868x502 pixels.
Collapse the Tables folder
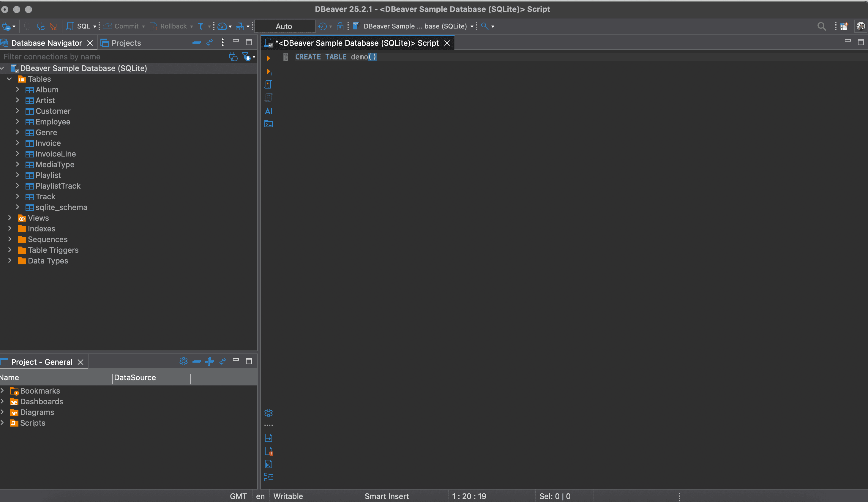tap(10, 79)
